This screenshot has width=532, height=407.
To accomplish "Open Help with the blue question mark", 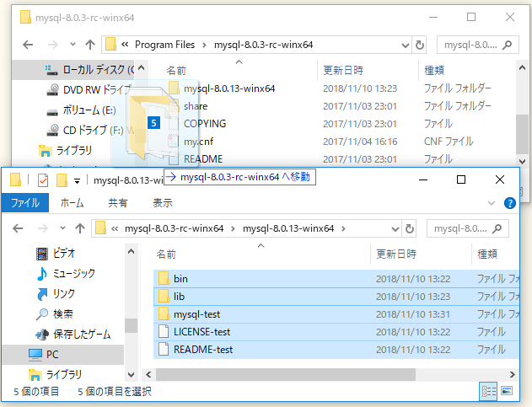I will 510,203.
